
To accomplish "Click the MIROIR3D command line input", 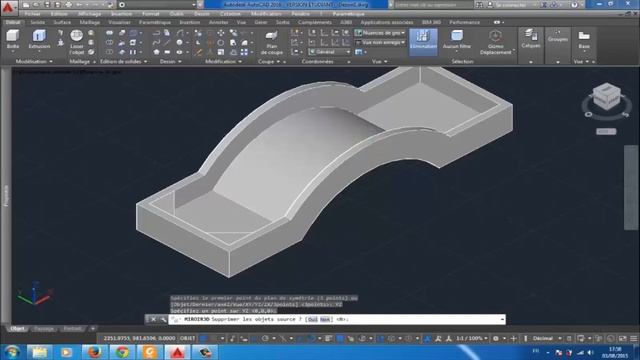I will [x=337, y=319].
